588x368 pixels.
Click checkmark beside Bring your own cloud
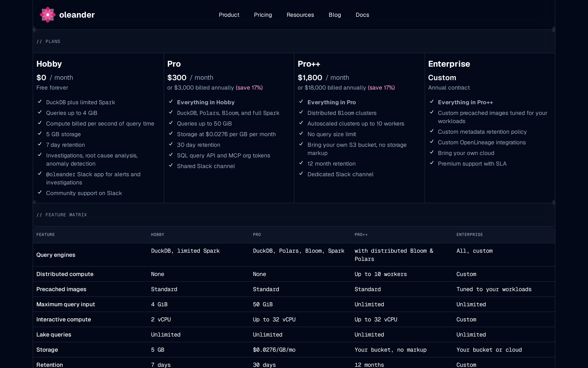[432, 152]
